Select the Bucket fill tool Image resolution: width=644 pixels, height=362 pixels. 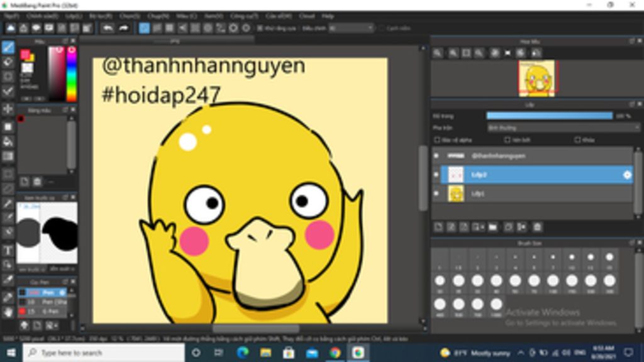(x=8, y=141)
